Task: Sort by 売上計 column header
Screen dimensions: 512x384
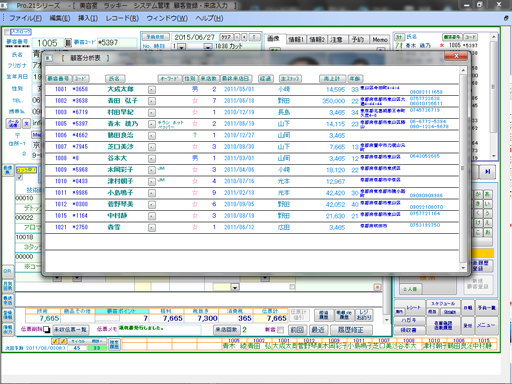Action: pyautogui.click(x=332, y=79)
